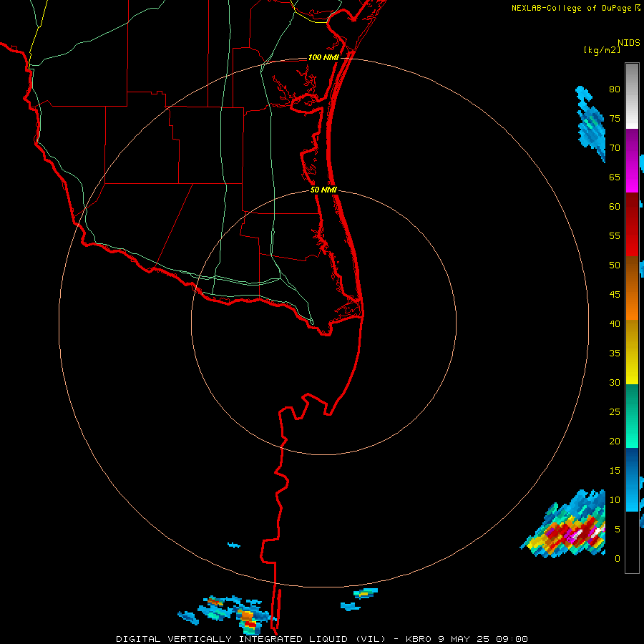Viewport: 644px width, 644px height.
Task: Click the small echo just outside 100 NMI ring south
Action: pos(366,592)
